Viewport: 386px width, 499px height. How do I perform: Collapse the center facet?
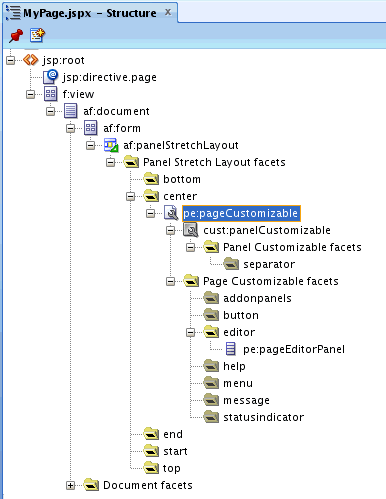coord(131,196)
